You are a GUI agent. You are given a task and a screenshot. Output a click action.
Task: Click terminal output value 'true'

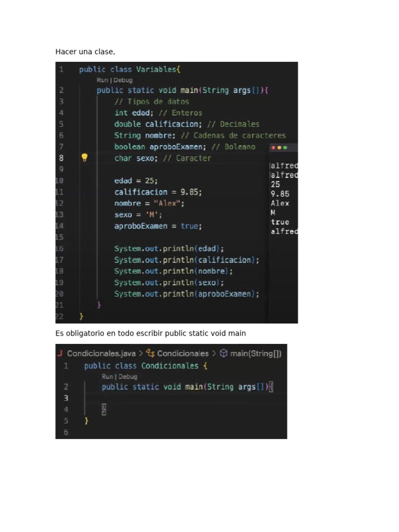[280, 222]
